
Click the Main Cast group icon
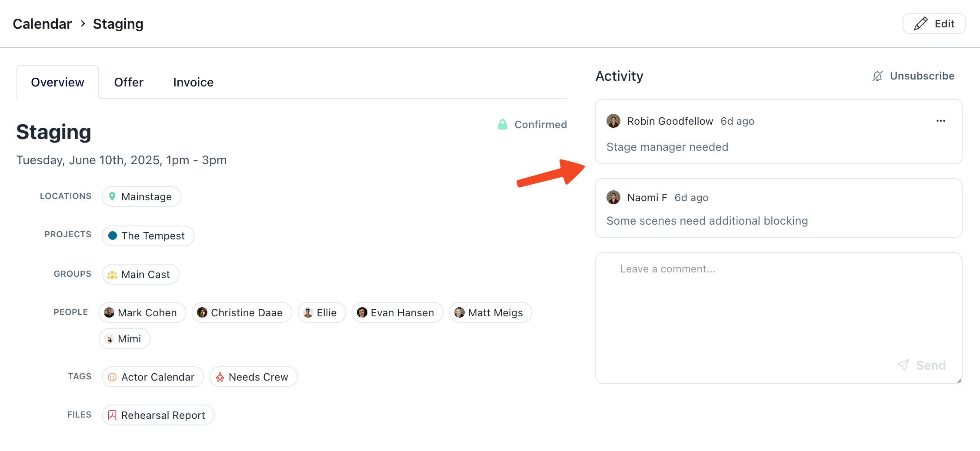click(x=112, y=275)
